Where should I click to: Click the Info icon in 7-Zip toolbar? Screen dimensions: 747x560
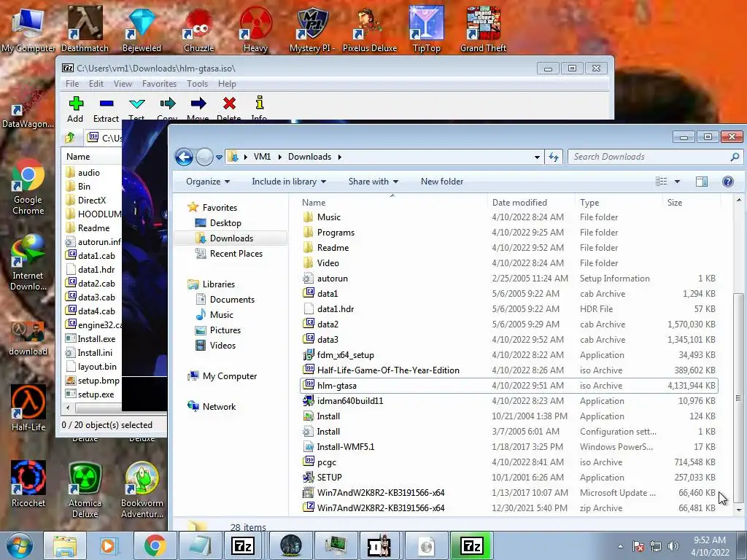pos(259,104)
